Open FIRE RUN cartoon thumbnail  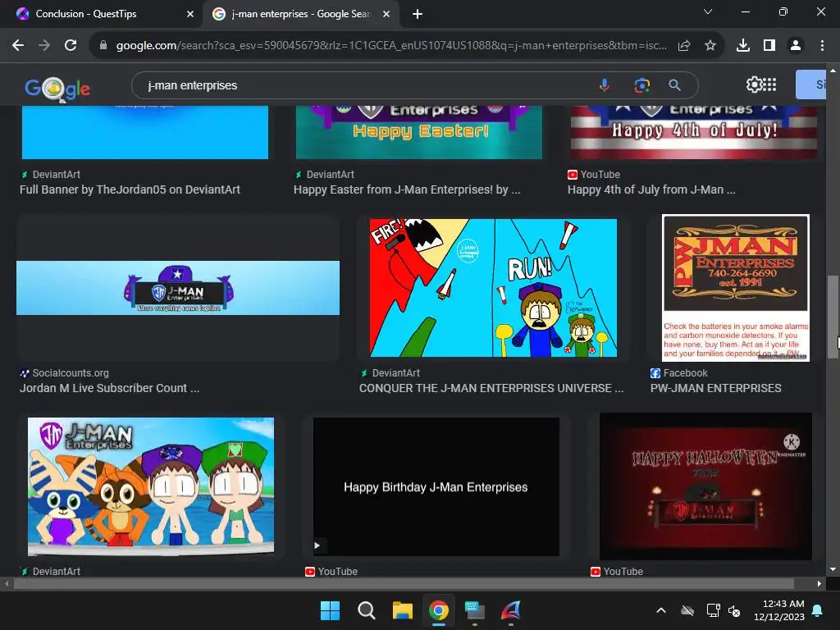[x=493, y=288]
